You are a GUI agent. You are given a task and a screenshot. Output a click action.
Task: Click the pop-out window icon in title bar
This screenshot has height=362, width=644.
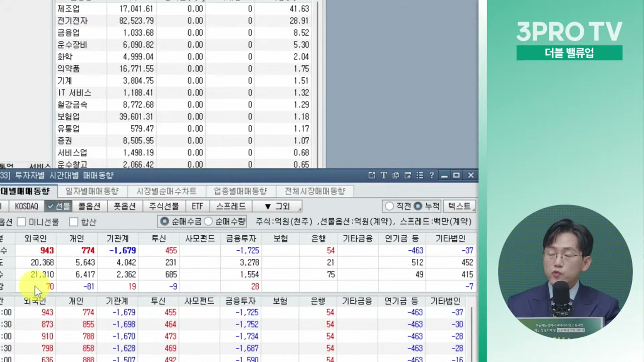click(372, 175)
